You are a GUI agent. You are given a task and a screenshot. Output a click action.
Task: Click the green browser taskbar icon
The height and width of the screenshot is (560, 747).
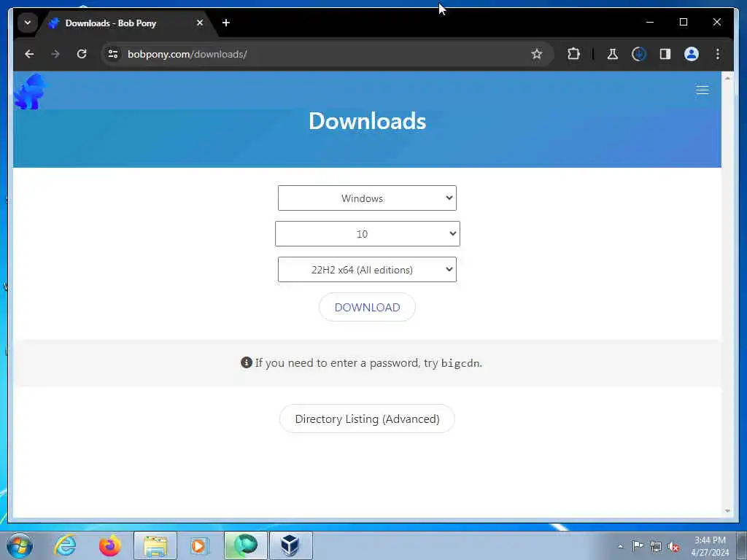(245, 545)
